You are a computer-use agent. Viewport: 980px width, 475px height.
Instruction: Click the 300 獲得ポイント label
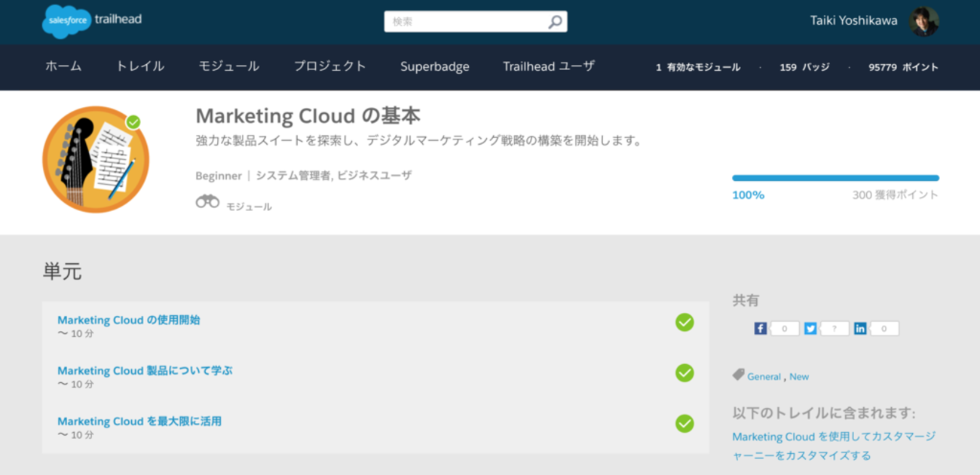tap(896, 195)
